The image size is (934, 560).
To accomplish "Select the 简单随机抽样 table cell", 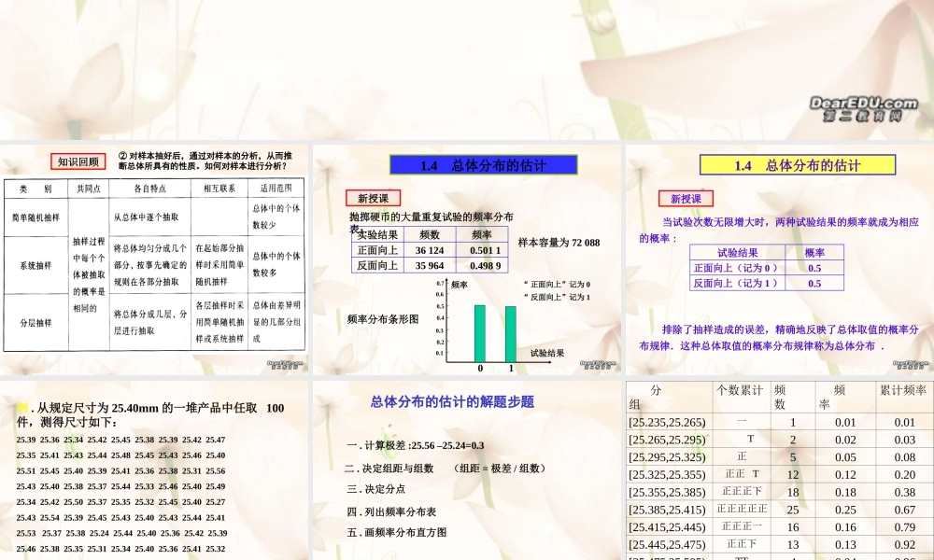I will [35, 217].
